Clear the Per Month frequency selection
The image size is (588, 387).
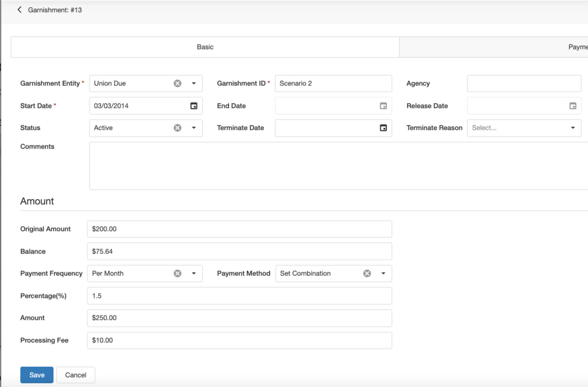coord(177,274)
